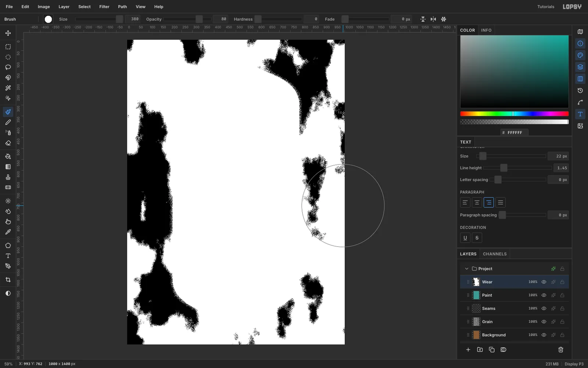Viewport: 588px width, 368px height.
Task: Click the hex color FFFFFF field
Action: click(514, 132)
